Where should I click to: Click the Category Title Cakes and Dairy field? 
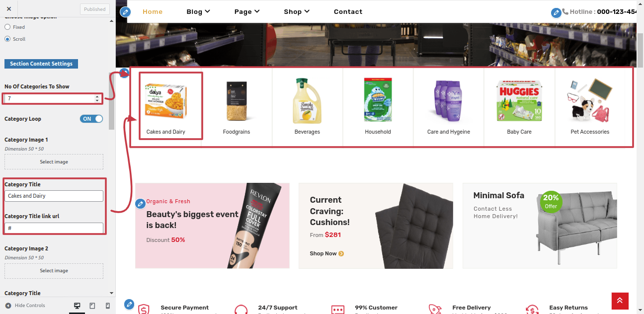(x=54, y=196)
